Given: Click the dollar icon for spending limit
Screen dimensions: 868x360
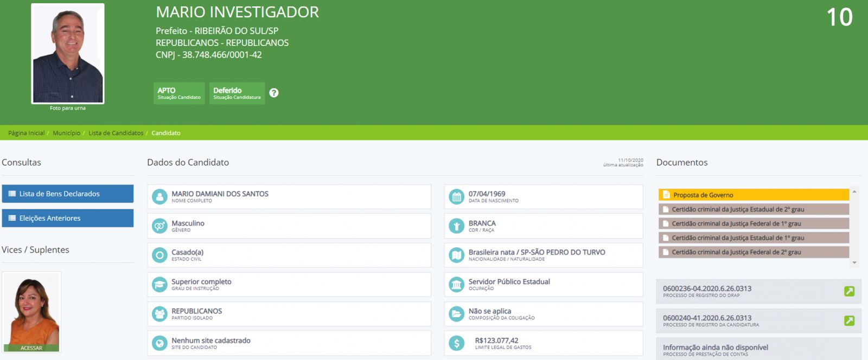Looking at the screenshot, I should click(x=457, y=343).
